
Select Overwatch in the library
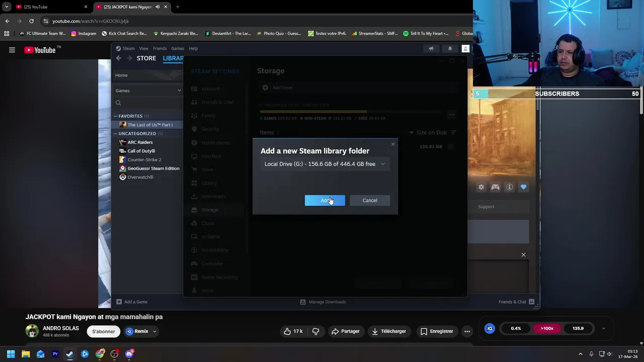click(x=140, y=177)
